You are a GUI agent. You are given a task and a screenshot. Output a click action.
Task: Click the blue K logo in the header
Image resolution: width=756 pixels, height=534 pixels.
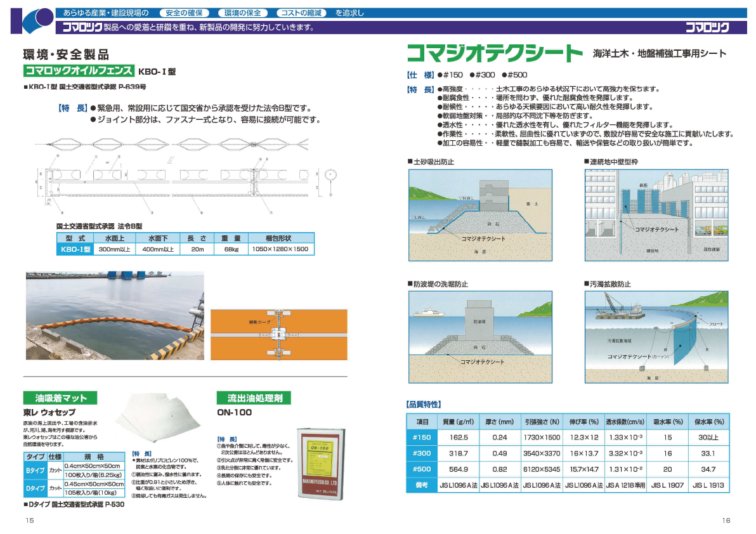(x=32, y=21)
